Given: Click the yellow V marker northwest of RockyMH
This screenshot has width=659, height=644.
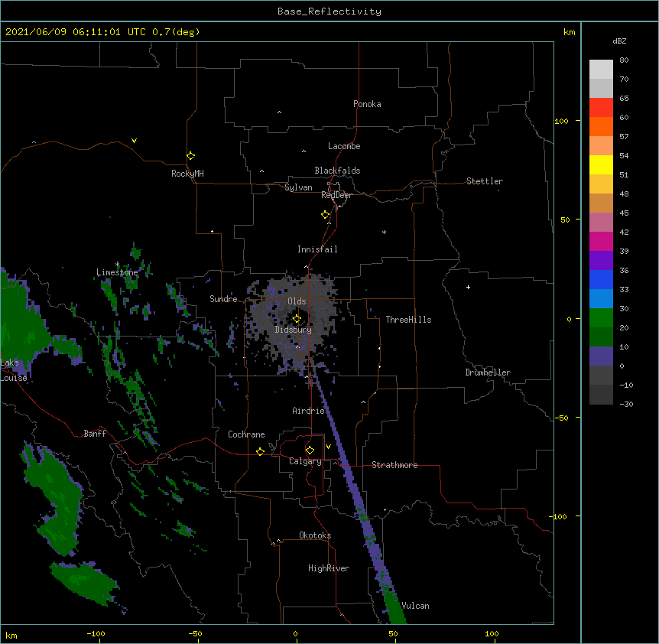Looking at the screenshot, I should 134,141.
